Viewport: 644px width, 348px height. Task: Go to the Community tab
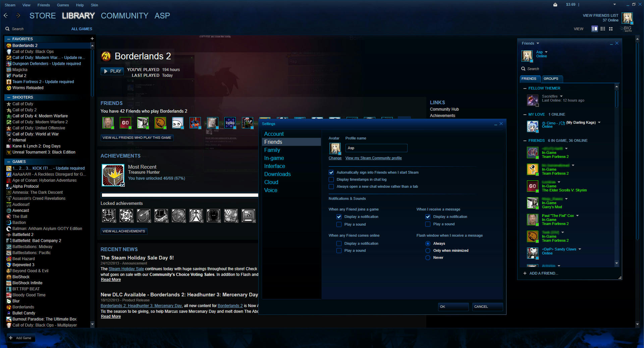(124, 16)
